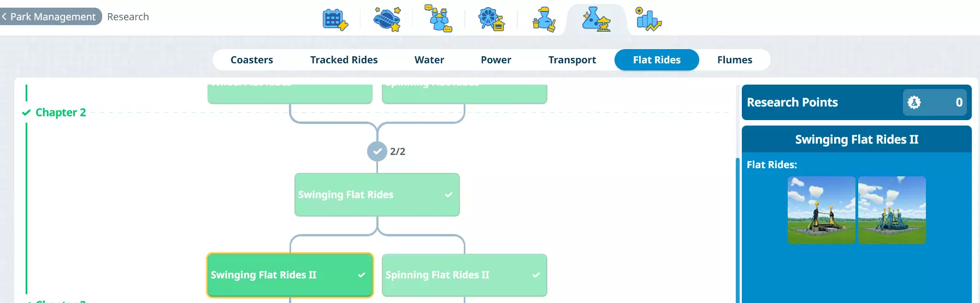Select the Flumes tab
980x303 pixels.
coord(735,60)
